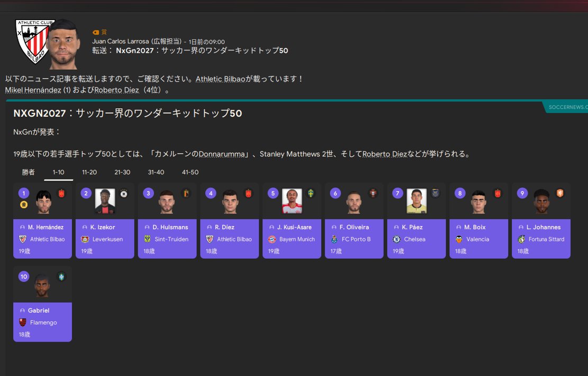This screenshot has width=588, height=376.
Task: Click the person icon beside K. Izekor
Action: click(85, 227)
